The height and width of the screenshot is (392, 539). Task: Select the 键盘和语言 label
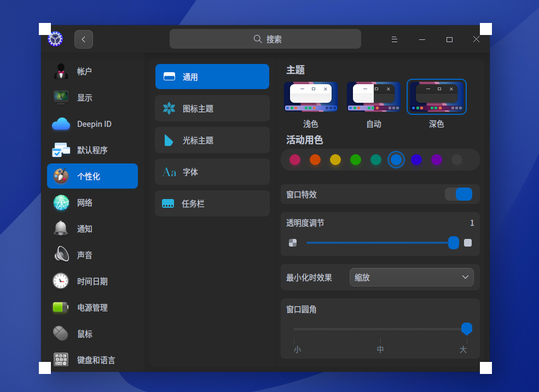[96, 360]
